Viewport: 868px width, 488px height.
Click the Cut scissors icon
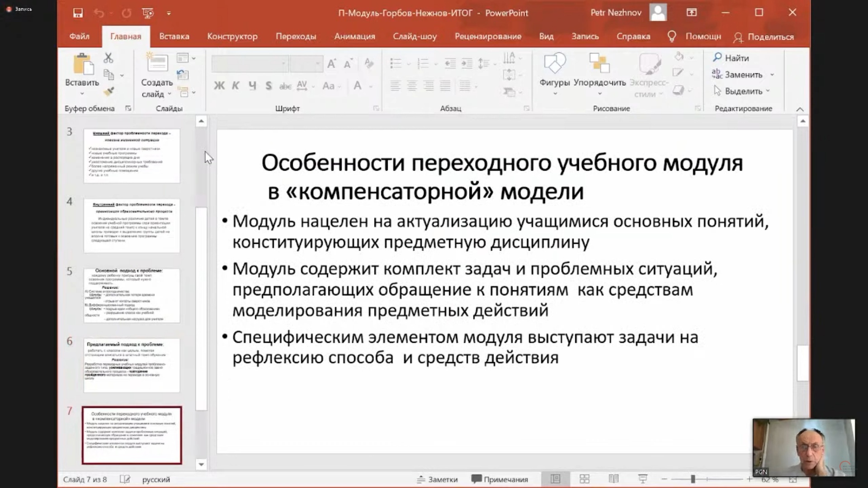(x=108, y=58)
